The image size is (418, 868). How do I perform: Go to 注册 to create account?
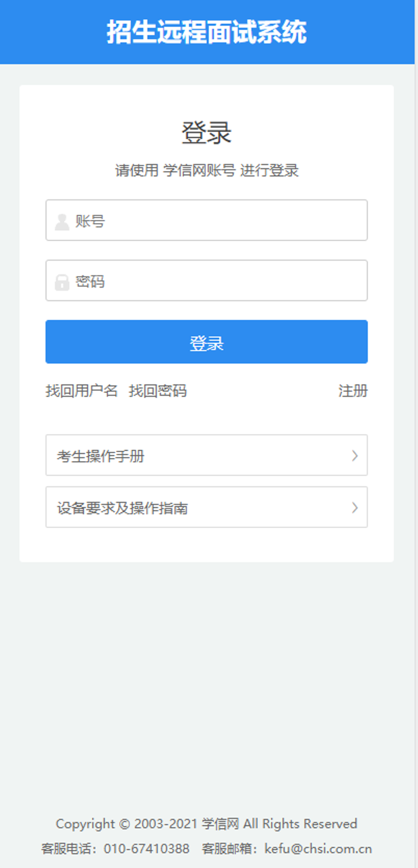point(353,391)
